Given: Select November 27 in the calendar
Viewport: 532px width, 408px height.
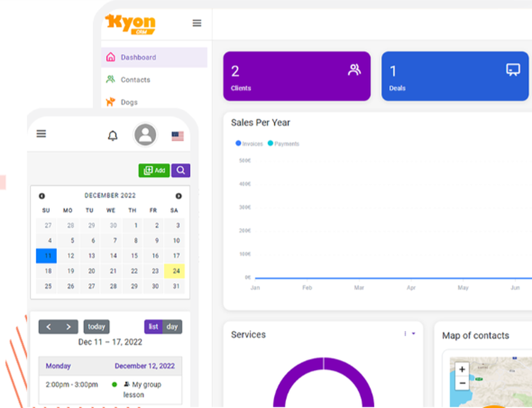Looking at the screenshot, I should point(46,225).
